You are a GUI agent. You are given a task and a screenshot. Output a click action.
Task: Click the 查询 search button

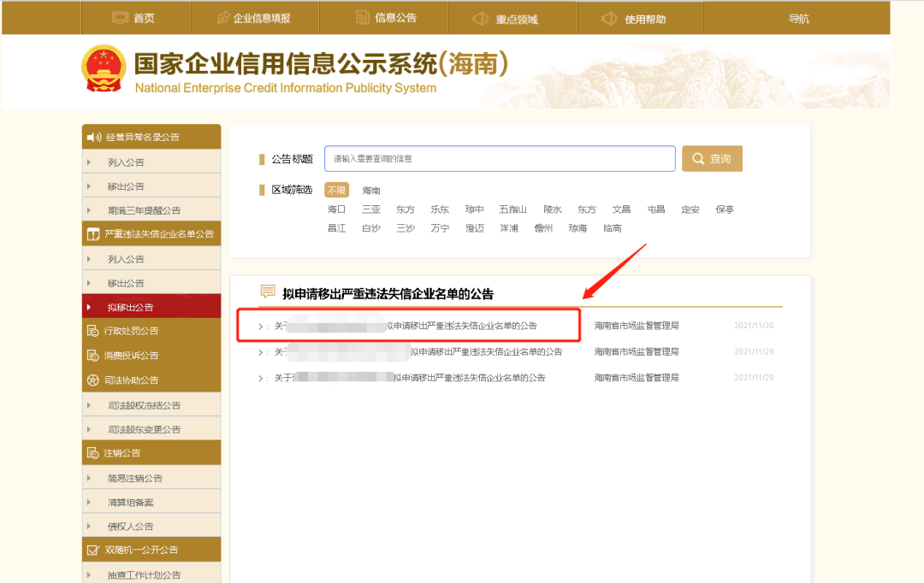coord(712,158)
